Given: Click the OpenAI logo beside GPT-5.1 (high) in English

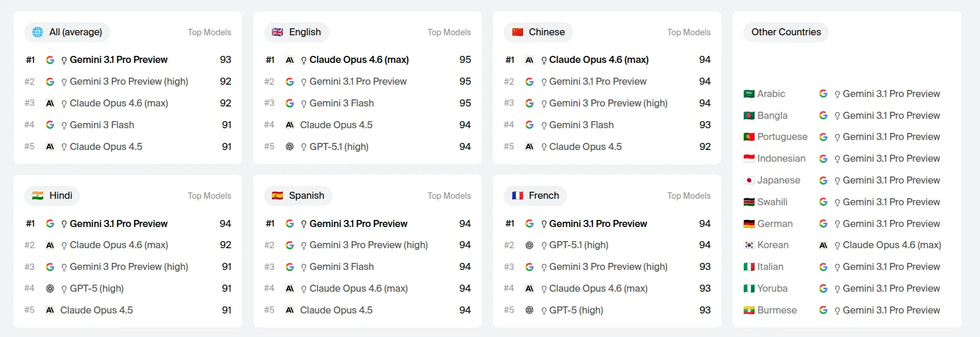Looking at the screenshot, I should pyautogui.click(x=290, y=146).
